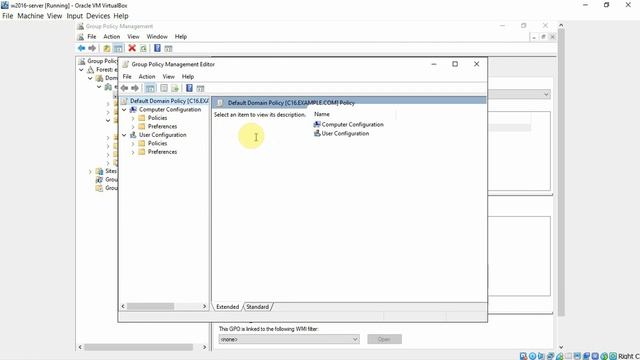The height and width of the screenshot is (360, 640).
Task: Click VirtualBox optical drive status icon
Action: pos(532,356)
